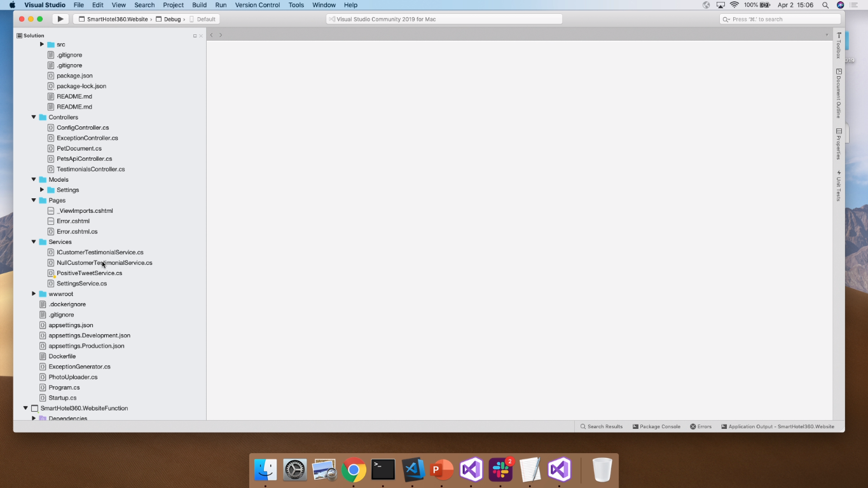The width and height of the screenshot is (868, 488).
Task: Expand the wwwroot folder
Action: 34,294
